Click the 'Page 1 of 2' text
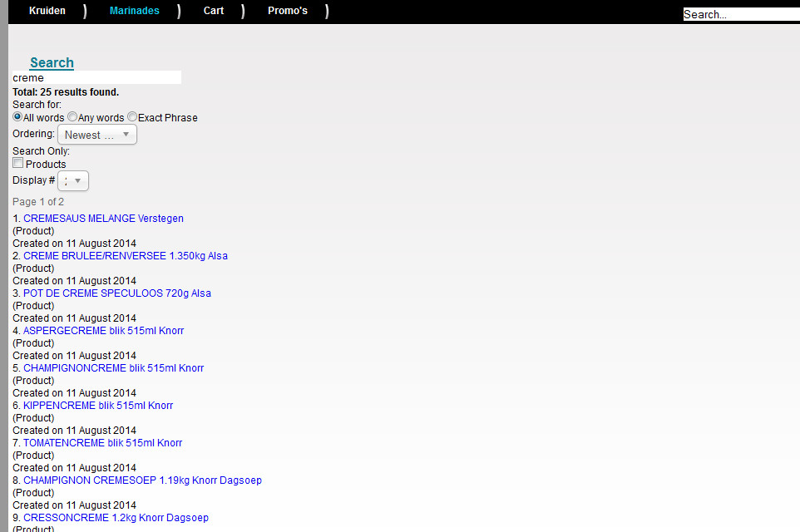 (x=38, y=201)
